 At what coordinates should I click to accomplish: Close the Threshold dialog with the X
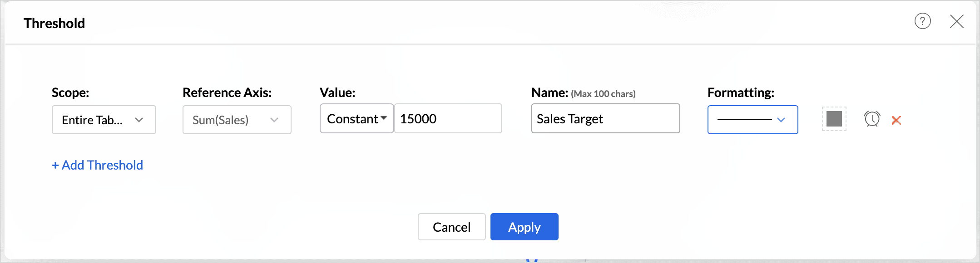pyautogui.click(x=956, y=21)
